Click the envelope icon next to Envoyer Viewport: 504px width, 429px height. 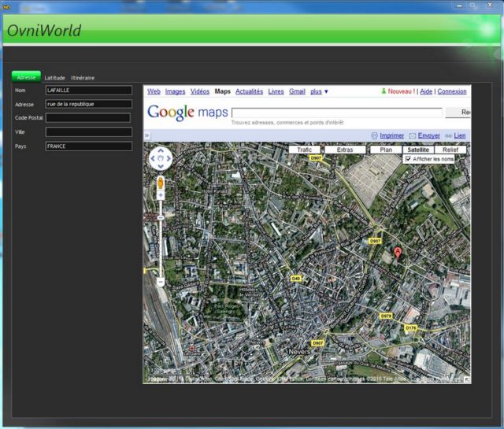[x=412, y=136]
